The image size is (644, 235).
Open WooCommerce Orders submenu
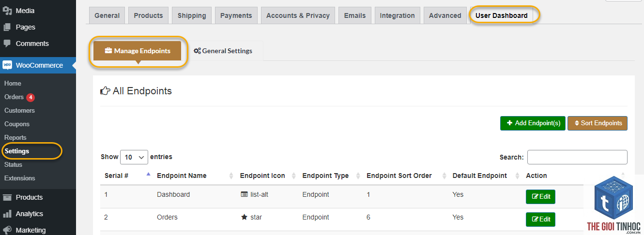[14, 97]
